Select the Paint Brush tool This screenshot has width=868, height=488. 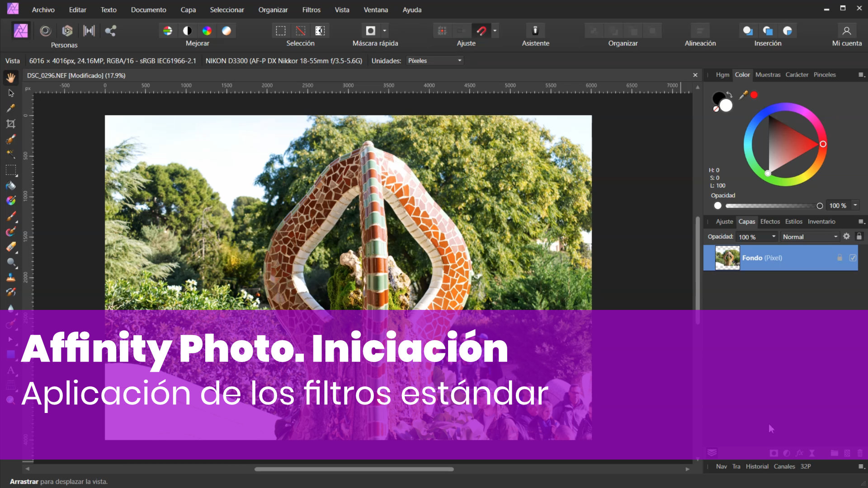click(11, 216)
